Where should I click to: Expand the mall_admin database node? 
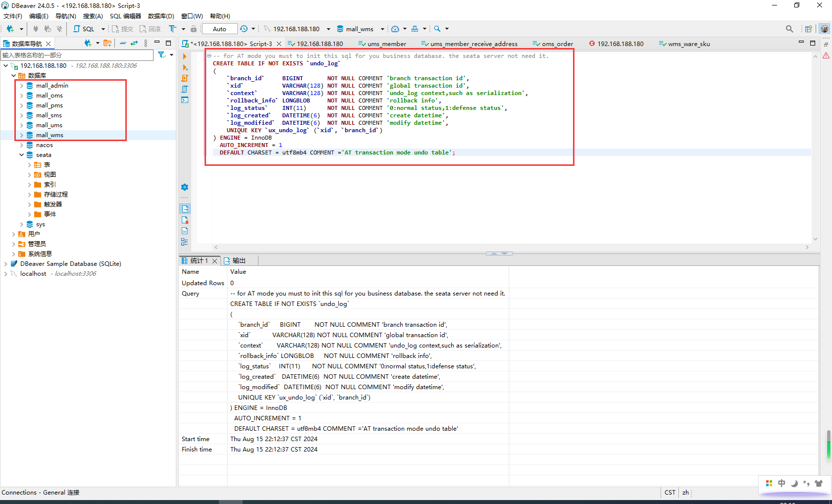click(x=21, y=86)
